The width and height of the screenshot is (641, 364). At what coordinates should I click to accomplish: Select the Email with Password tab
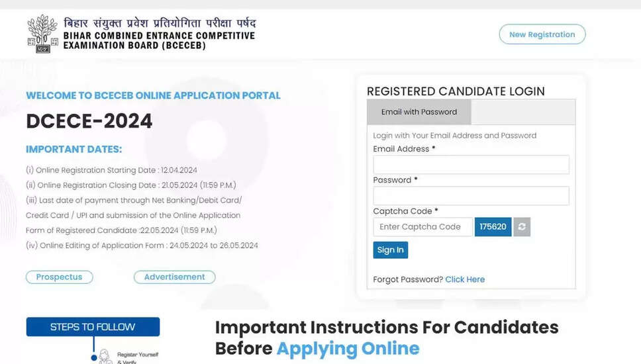pos(419,112)
